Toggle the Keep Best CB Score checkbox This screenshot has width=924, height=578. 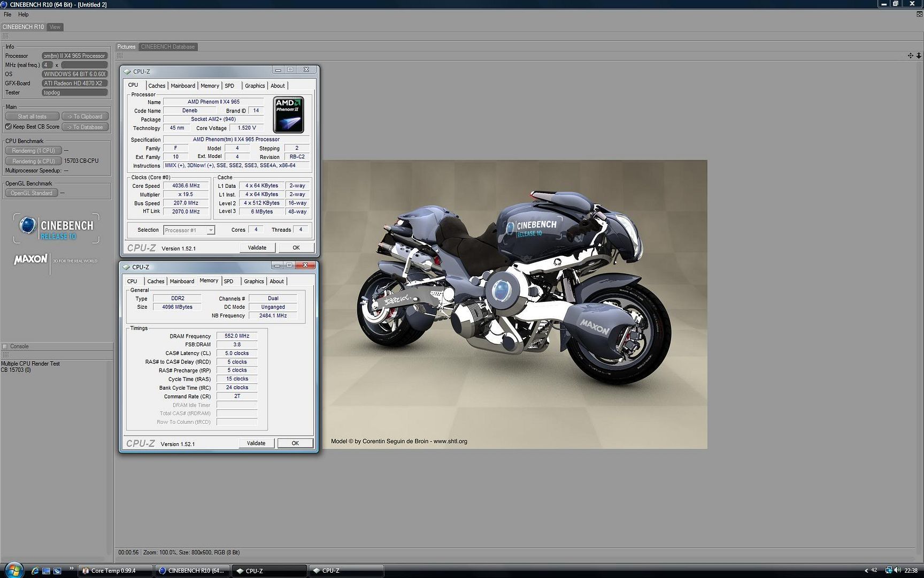tap(9, 127)
